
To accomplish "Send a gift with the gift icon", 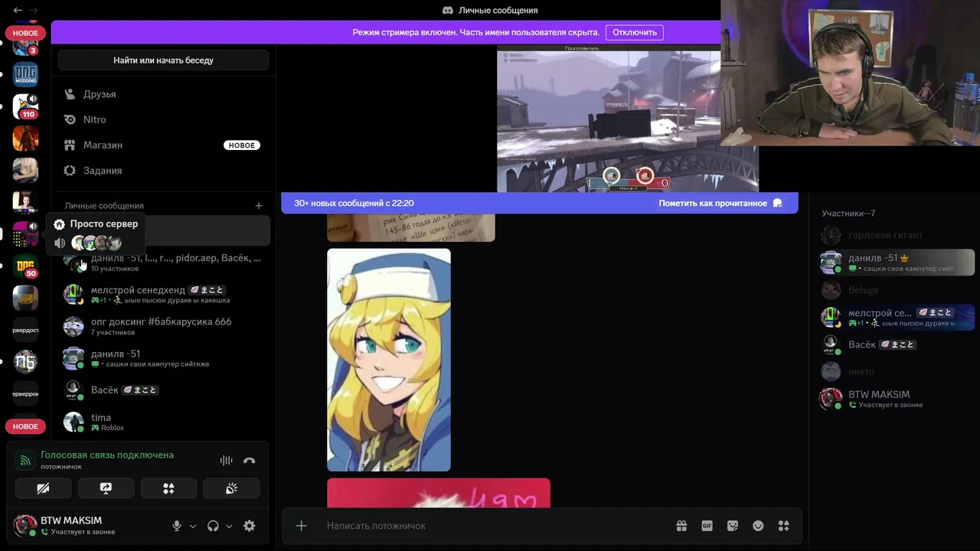I will coord(681,526).
